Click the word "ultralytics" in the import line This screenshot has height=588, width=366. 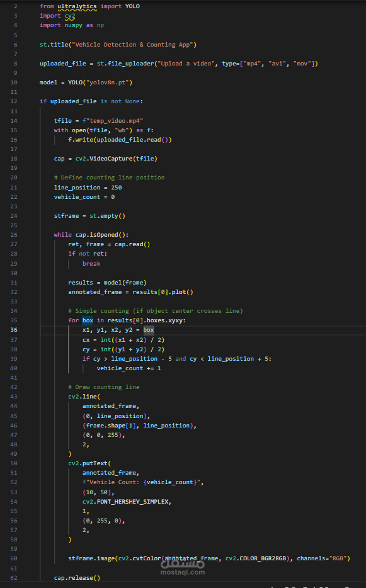click(77, 6)
